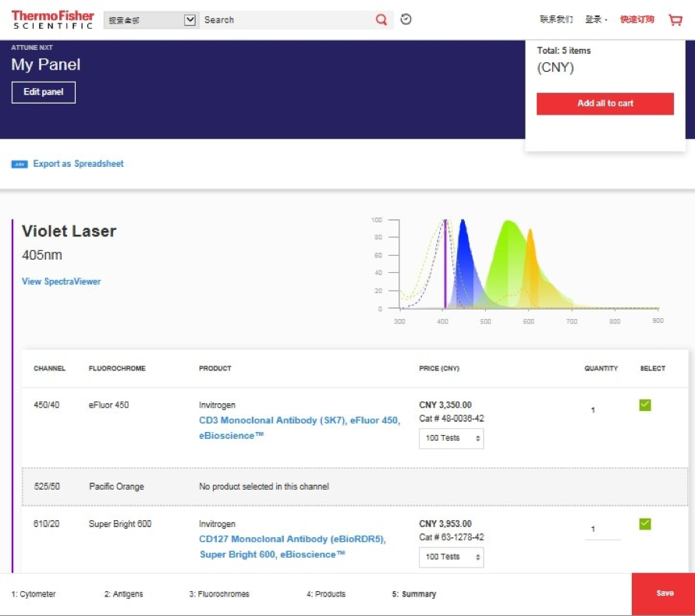Open 100 Tests dropdown for CD3 product
This screenshot has width=695, height=616.
(451, 438)
